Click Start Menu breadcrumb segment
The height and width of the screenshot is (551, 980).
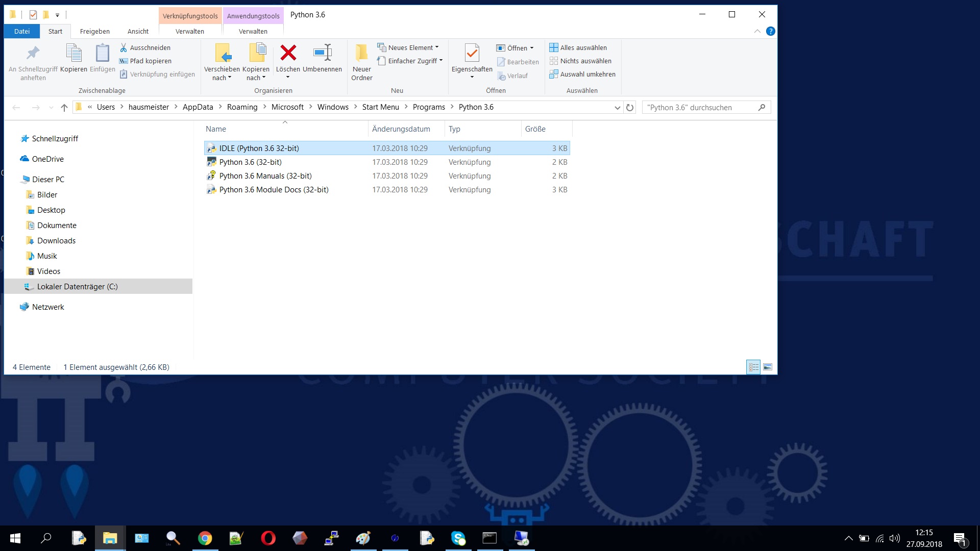tap(381, 107)
